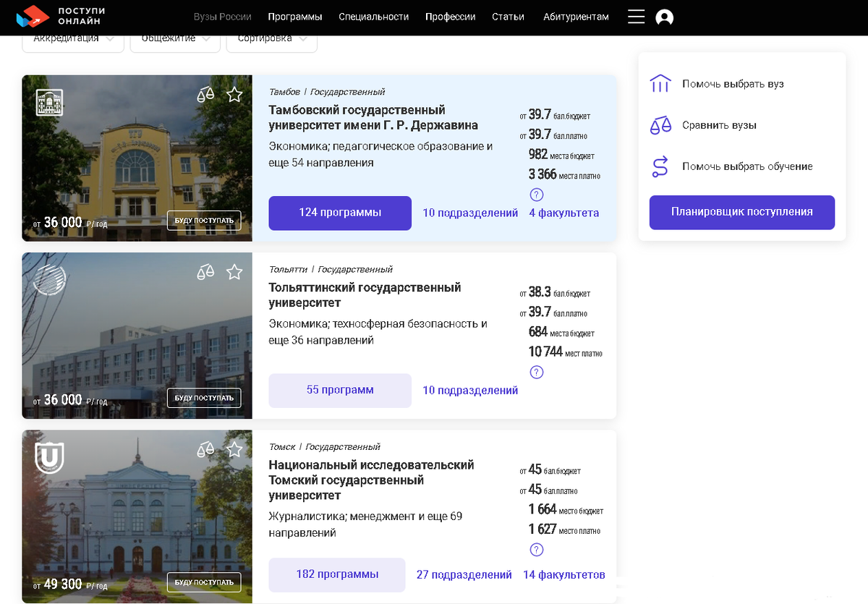
Task: Click Буду поступать on Тамбовский университет photo
Action: click(x=204, y=221)
